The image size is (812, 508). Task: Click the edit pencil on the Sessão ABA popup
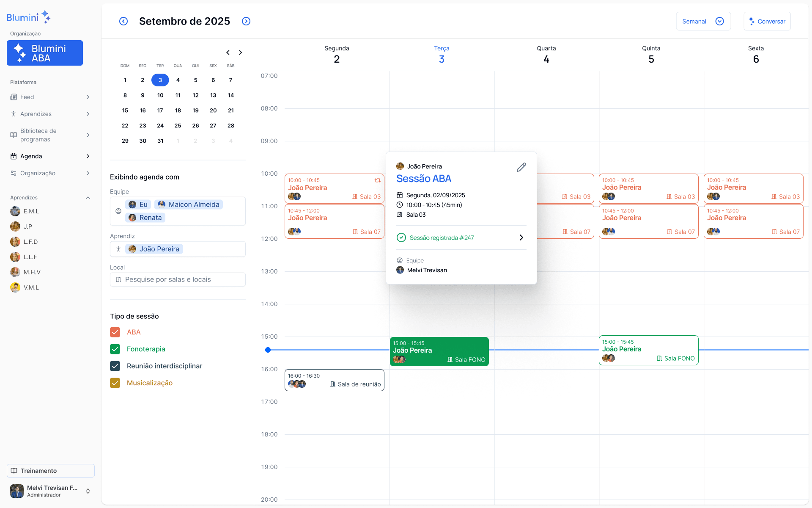521,167
